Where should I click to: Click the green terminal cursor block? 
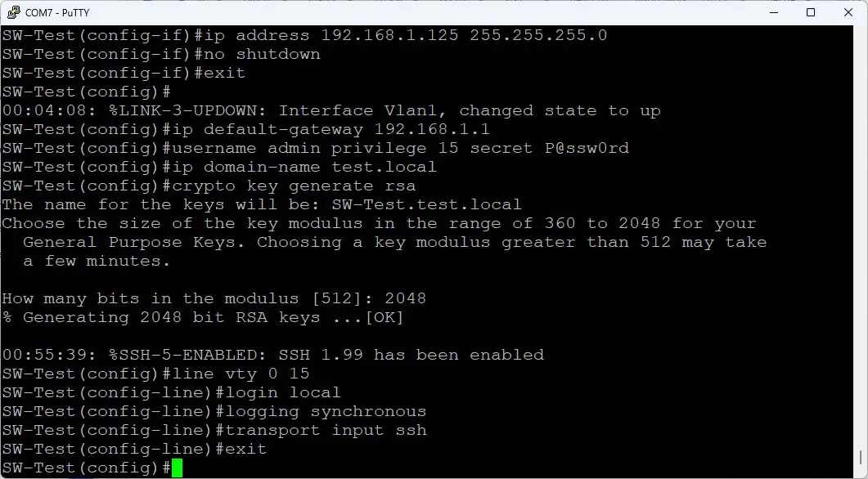[177, 468]
